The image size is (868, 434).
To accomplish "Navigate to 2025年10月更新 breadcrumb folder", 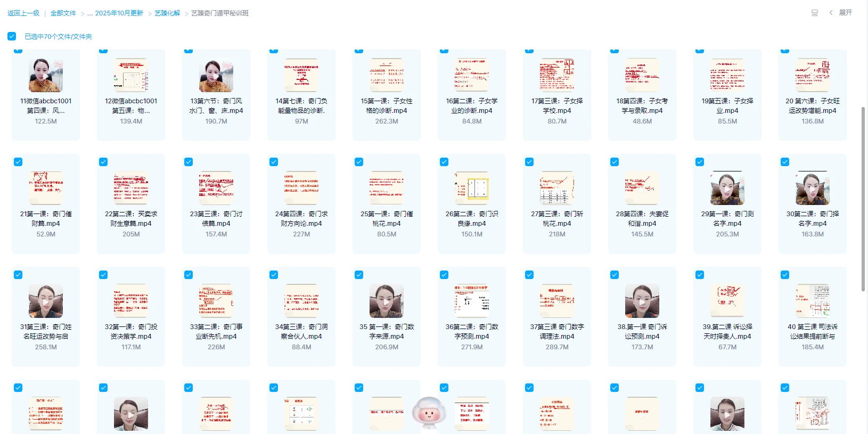I will [119, 13].
